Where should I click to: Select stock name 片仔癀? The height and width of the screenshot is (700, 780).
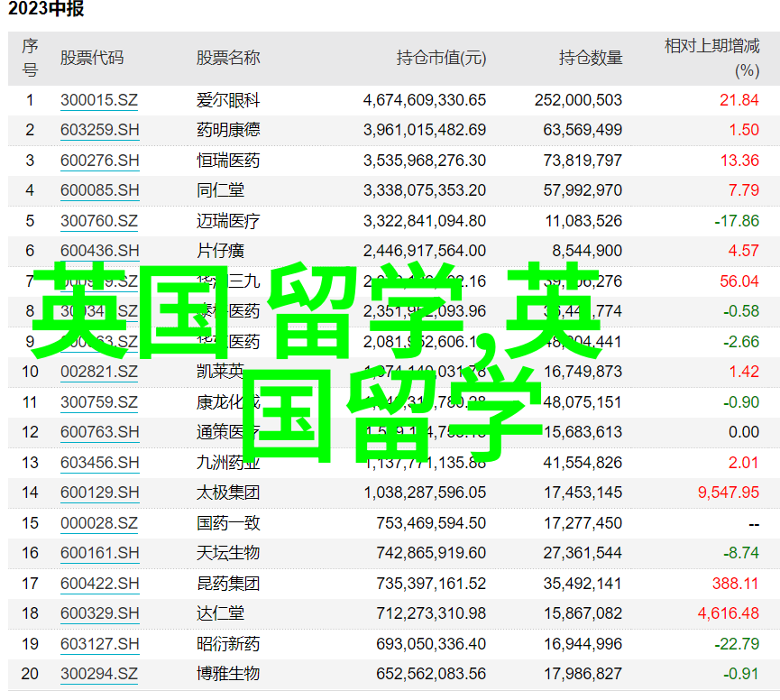click(x=220, y=251)
